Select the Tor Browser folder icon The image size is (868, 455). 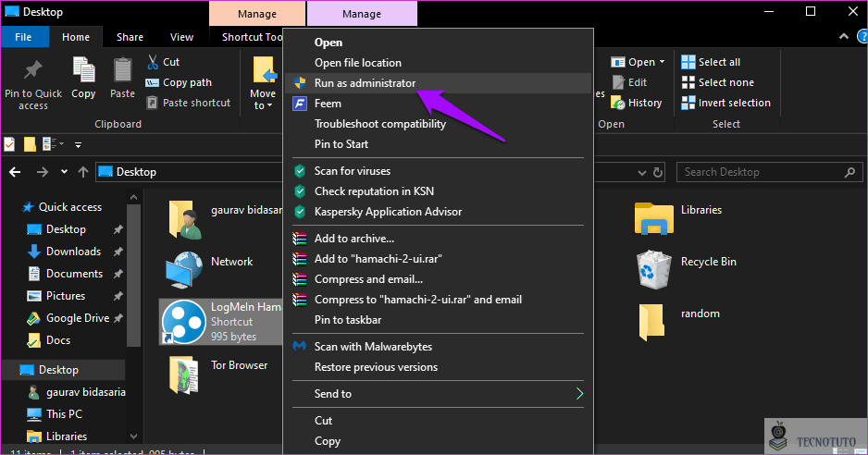pos(184,375)
